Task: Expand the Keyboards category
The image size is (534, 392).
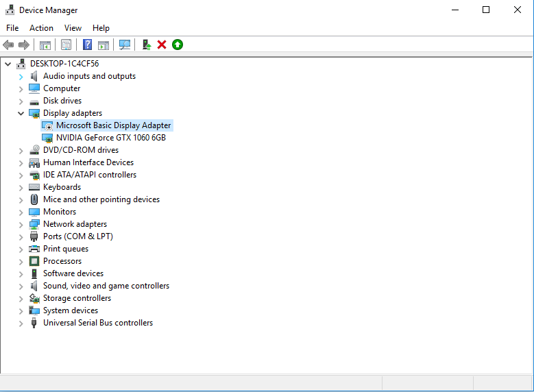Action: (x=21, y=188)
